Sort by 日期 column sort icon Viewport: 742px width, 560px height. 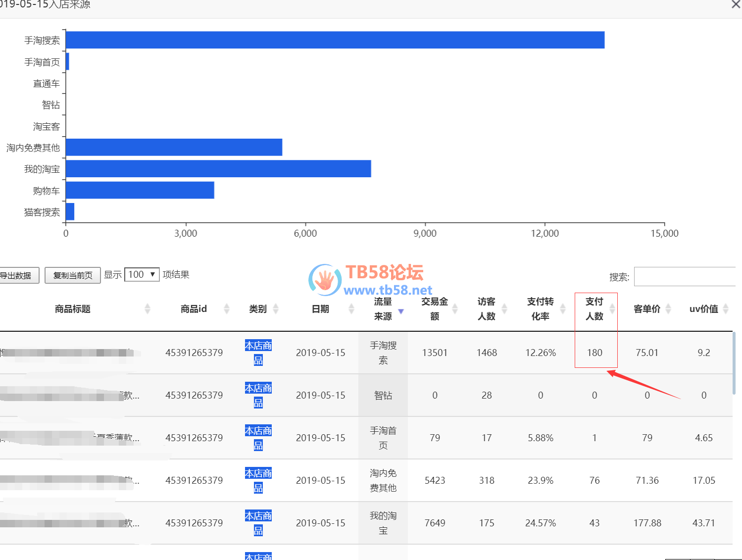(351, 309)
